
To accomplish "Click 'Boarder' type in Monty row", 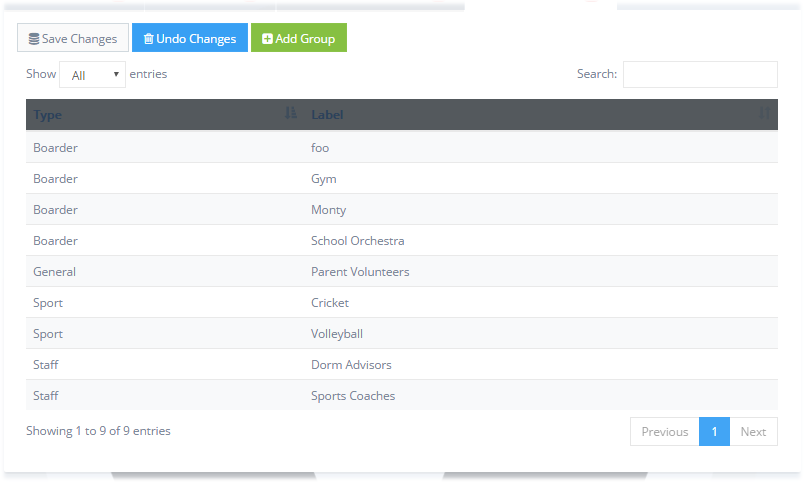I will coord(165,210).
